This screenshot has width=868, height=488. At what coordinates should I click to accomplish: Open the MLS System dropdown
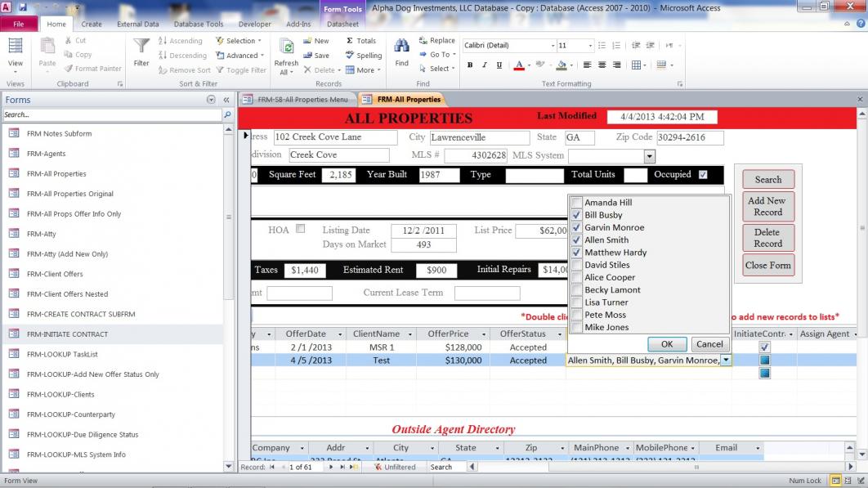pos(649,156)
